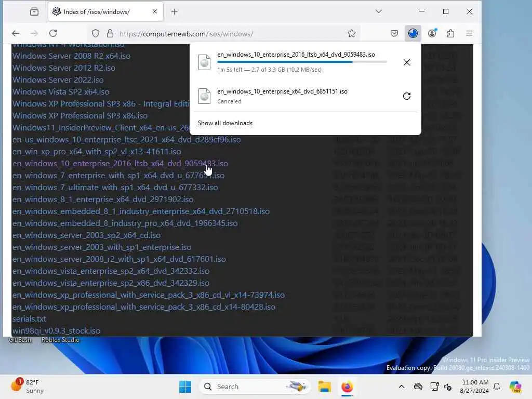Open network display tray icon
This screenshot has height=399, width=532.
pyautogui.click(x=434, y=387)
